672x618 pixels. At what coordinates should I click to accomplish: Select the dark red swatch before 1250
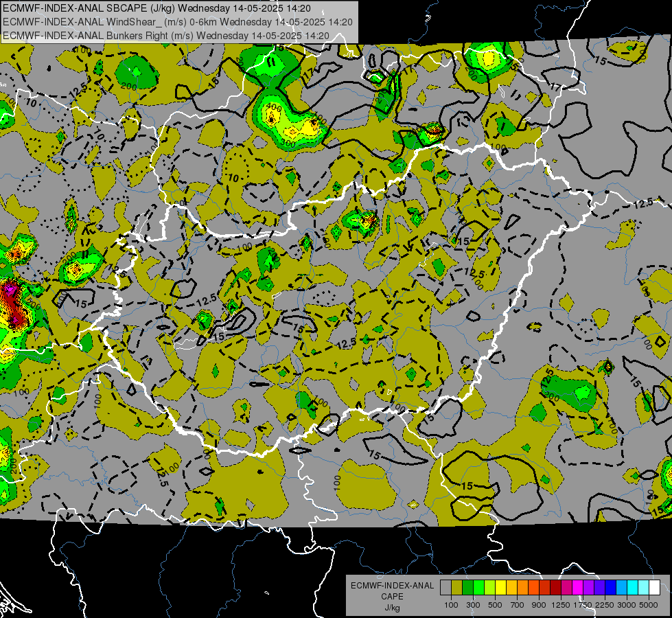(x=555, y=588)
